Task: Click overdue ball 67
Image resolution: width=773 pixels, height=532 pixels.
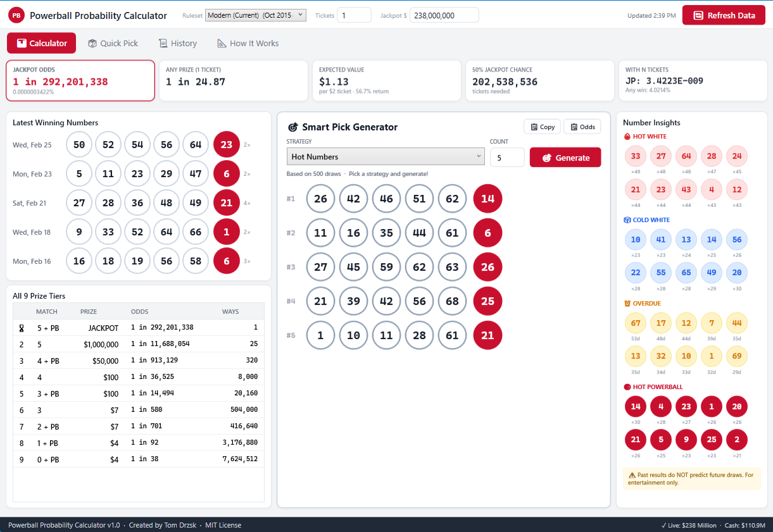Action: tap(636, 323)
